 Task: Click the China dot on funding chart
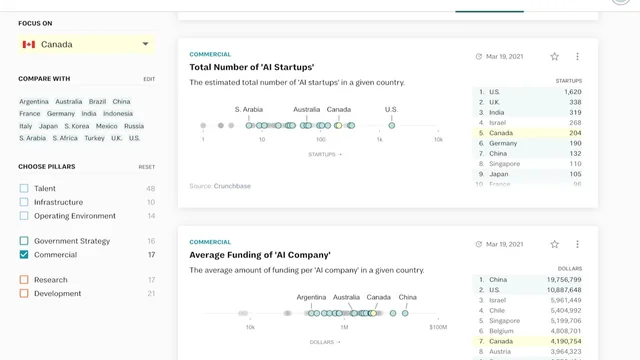(x=405, y=313)
